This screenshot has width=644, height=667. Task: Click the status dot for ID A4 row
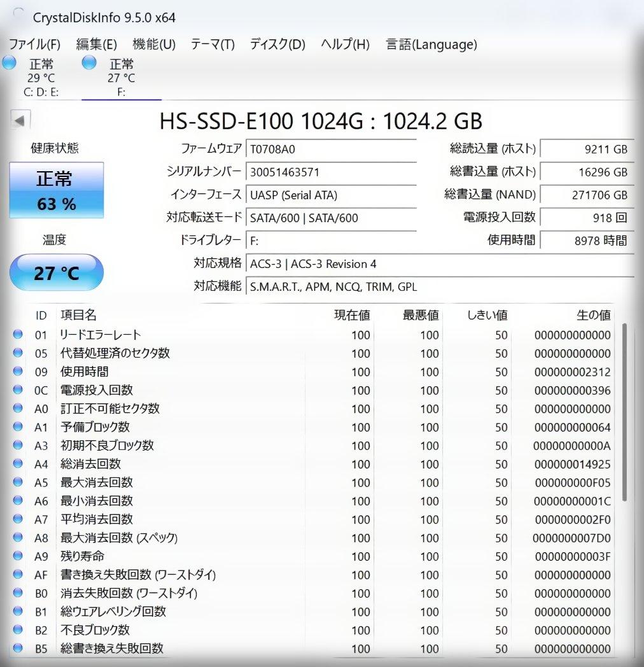[18, 463]
